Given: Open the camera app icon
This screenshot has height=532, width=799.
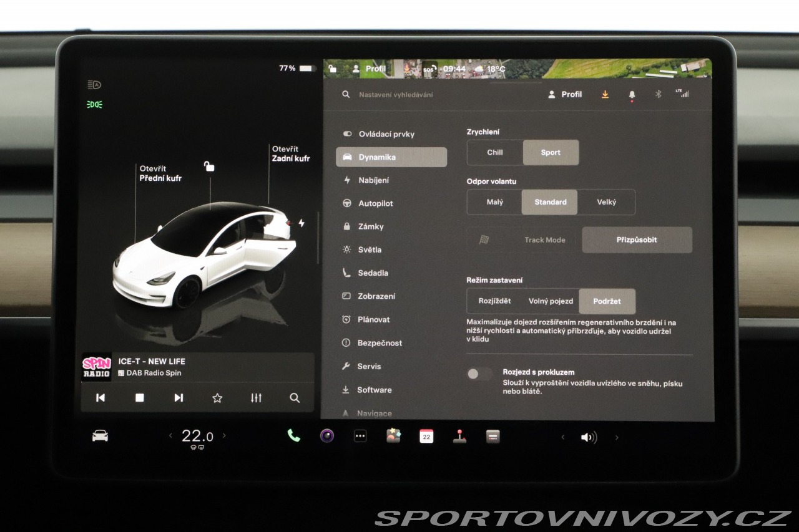Looking at the screenshot, I should (x=327, y=436).
